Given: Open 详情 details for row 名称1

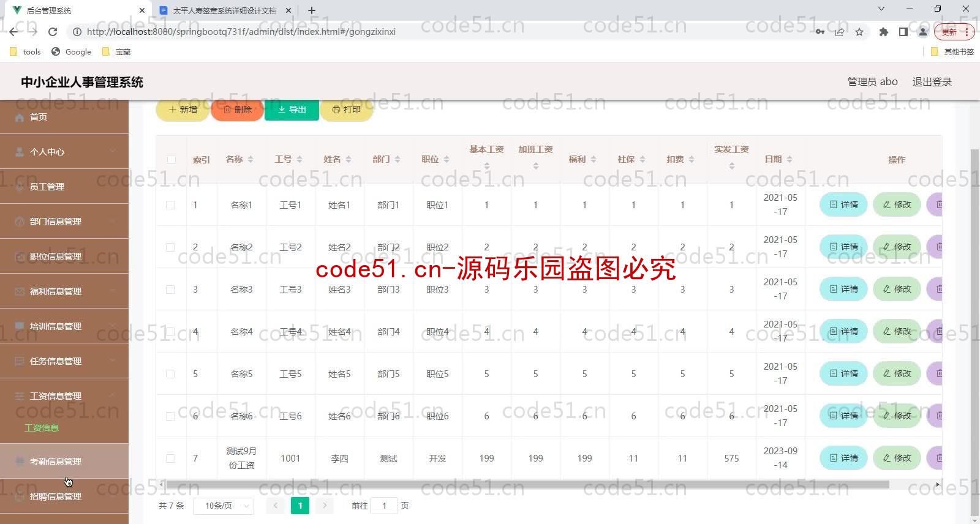Looking at the screenshot, I should click(843, 204).
